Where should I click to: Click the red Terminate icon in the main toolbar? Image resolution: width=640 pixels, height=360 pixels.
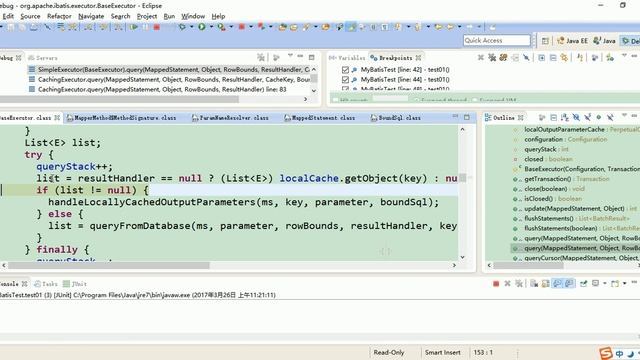pos(157,27)
